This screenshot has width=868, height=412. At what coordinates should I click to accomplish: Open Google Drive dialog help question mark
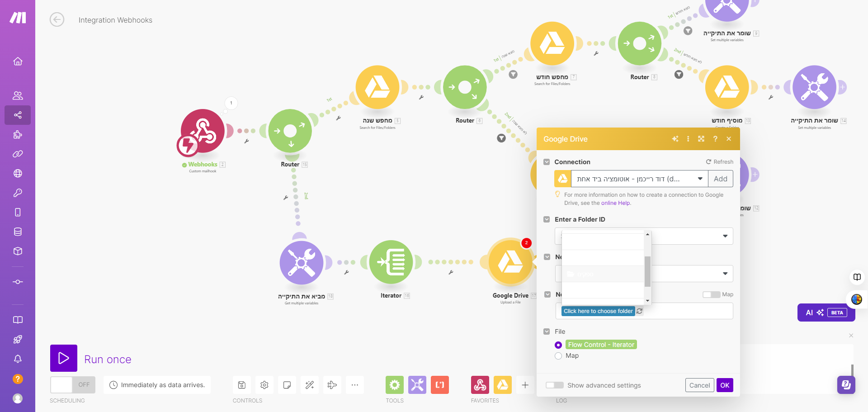click(715, 139)
